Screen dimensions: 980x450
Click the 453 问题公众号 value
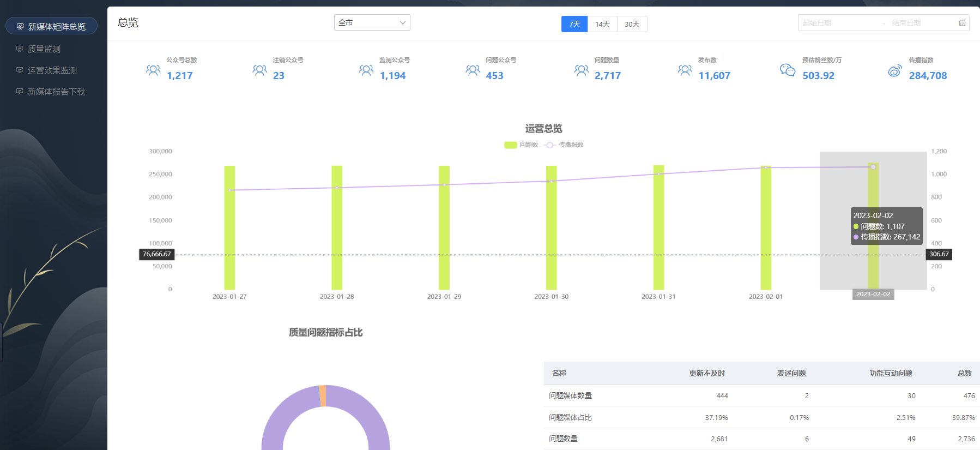point(494,76)
